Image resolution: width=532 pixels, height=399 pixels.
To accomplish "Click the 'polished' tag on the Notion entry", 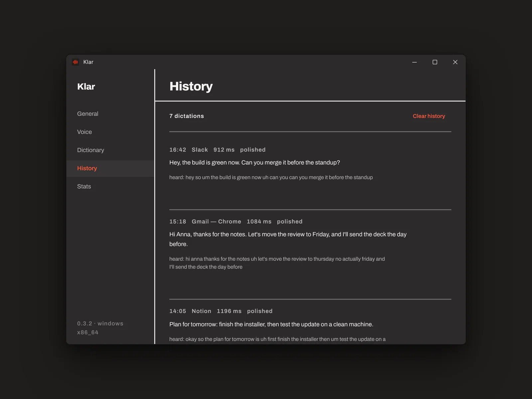I will 260,311.
